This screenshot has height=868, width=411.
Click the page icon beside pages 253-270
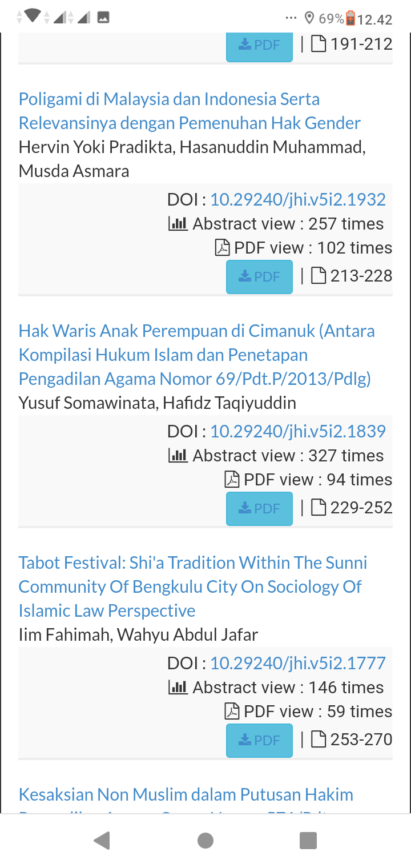point(319,740)
